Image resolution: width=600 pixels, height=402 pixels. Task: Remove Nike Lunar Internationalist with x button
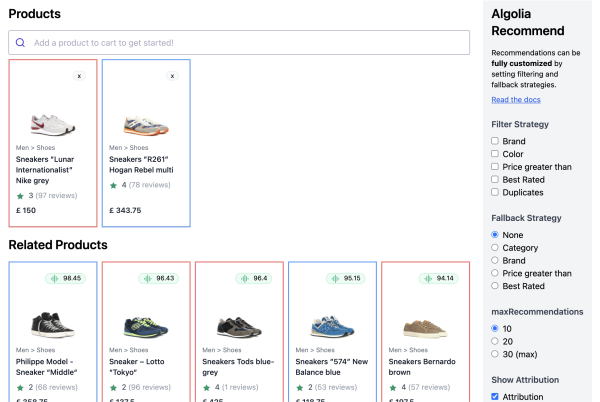[79, 76]
